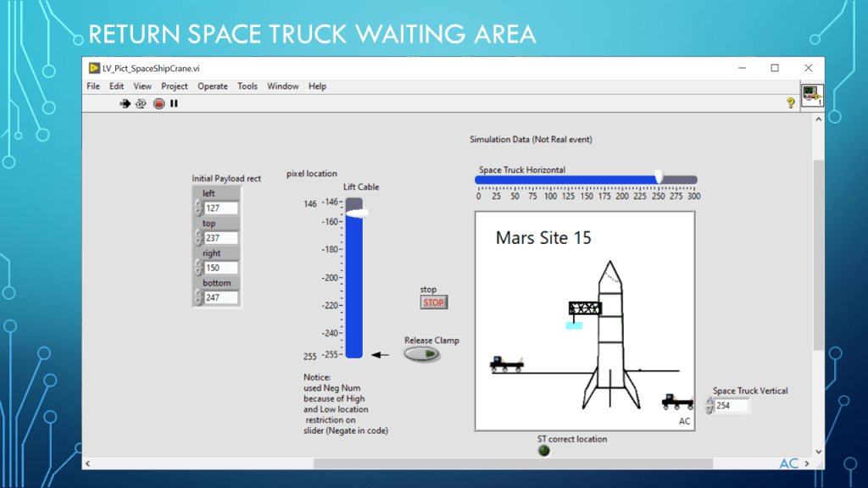Click the left value stepper arrows
Viewport: 868px width, 488px height.
[198, 208]
